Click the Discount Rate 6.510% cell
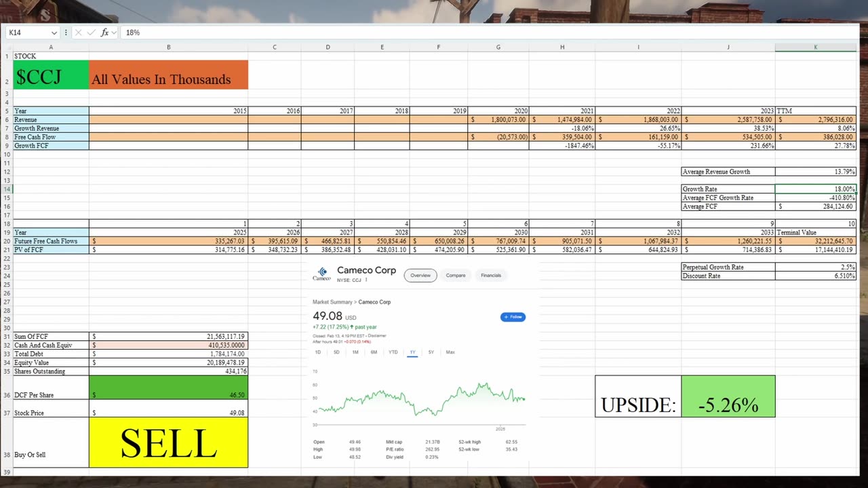868x488 pixels. pyautogui.click(x=816, y=276)
